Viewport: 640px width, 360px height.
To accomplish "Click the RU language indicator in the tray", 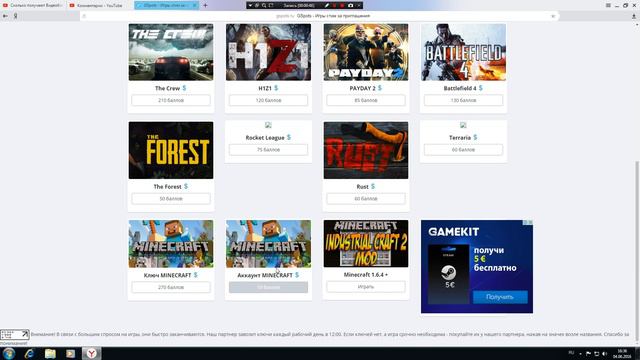I will 571,353.
